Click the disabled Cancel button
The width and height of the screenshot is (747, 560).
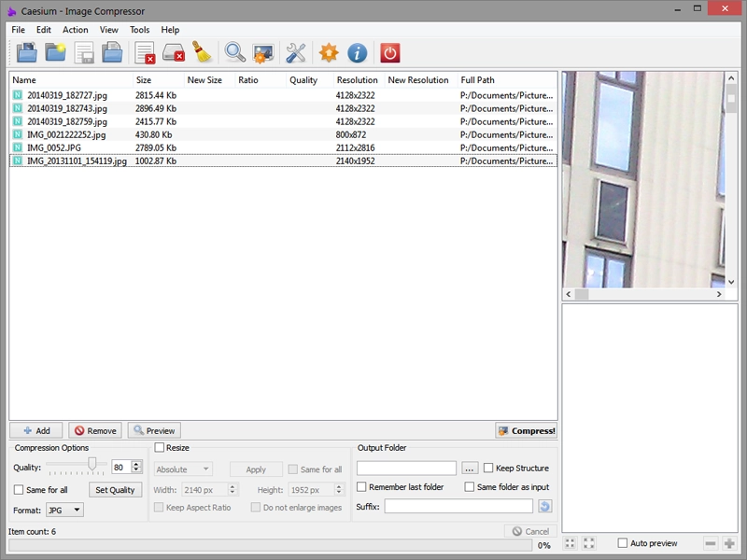(530, 531)
